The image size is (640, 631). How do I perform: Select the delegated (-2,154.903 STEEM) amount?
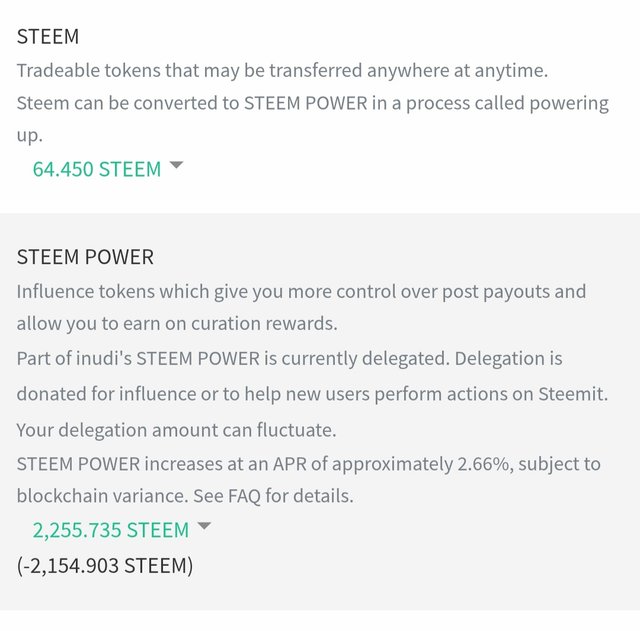[105, 566]
